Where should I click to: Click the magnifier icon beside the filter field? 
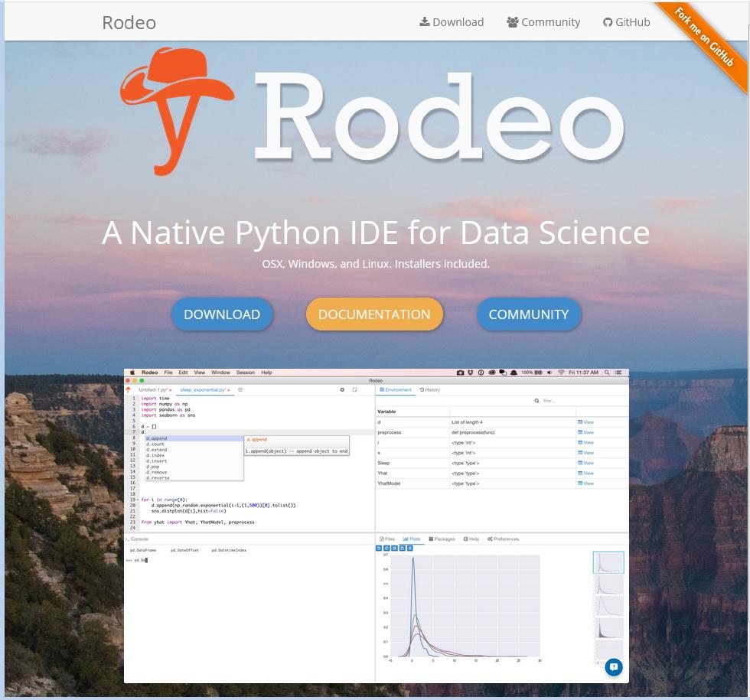pos(536,401)
